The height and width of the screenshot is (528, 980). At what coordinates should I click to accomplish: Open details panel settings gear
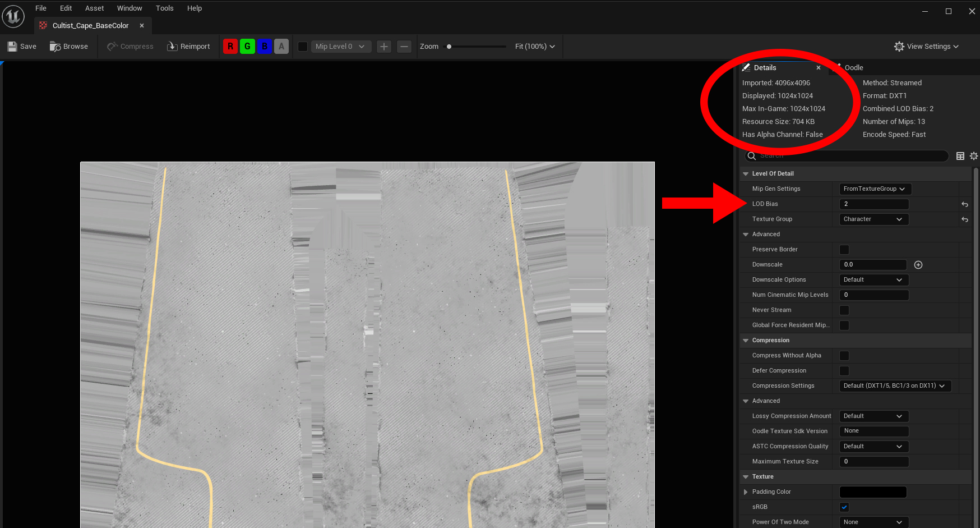tap(974, 156)
